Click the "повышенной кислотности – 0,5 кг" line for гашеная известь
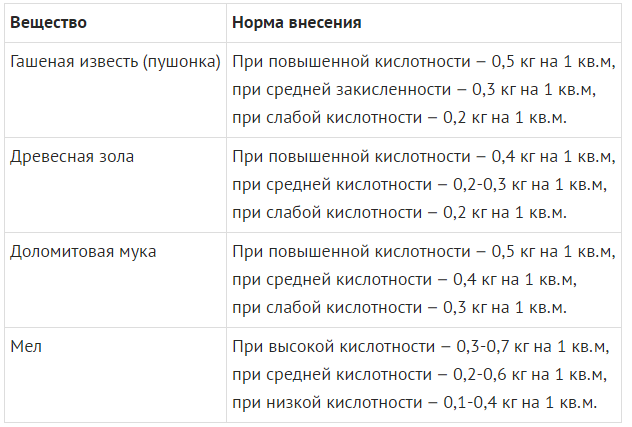Screen dimensions: 632x427 pyautogui.click(x=422, y=62)
